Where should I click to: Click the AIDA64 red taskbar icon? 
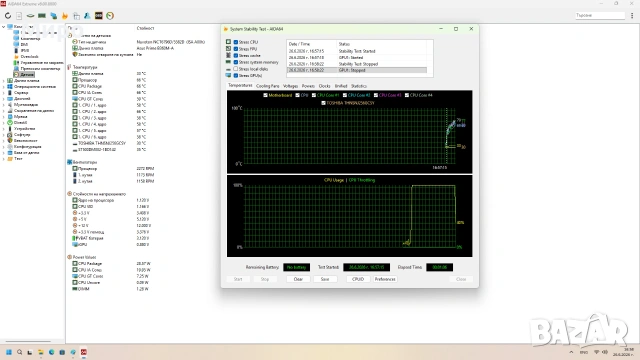pos(83,352)
